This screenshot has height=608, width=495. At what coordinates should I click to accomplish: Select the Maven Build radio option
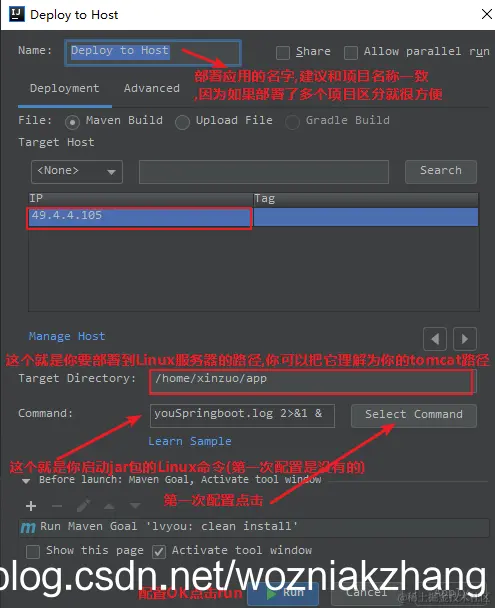point(72,122)
